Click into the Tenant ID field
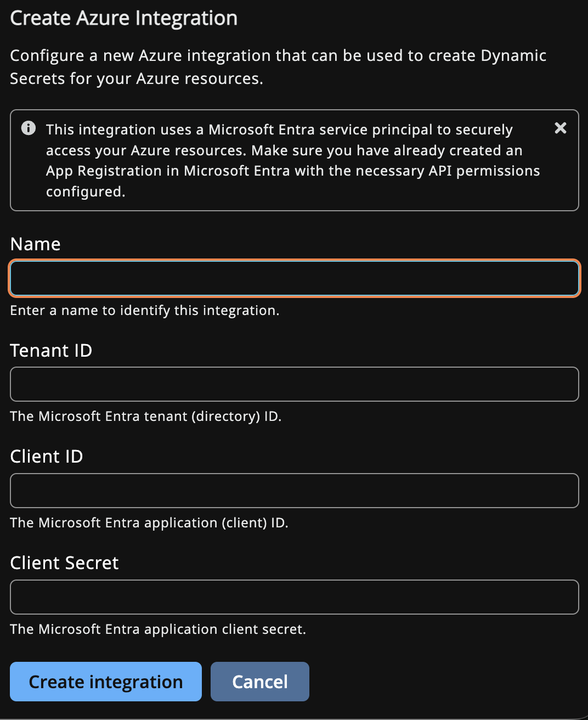Viewport: 588px width, 720px height. point(295,384)
